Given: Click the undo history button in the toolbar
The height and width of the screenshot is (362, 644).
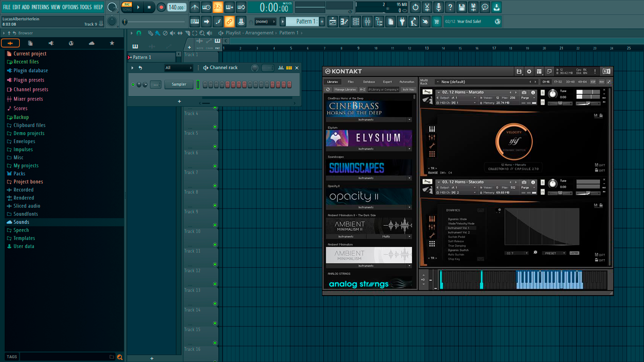Looking at the screenshot, I should click(415, 8).
